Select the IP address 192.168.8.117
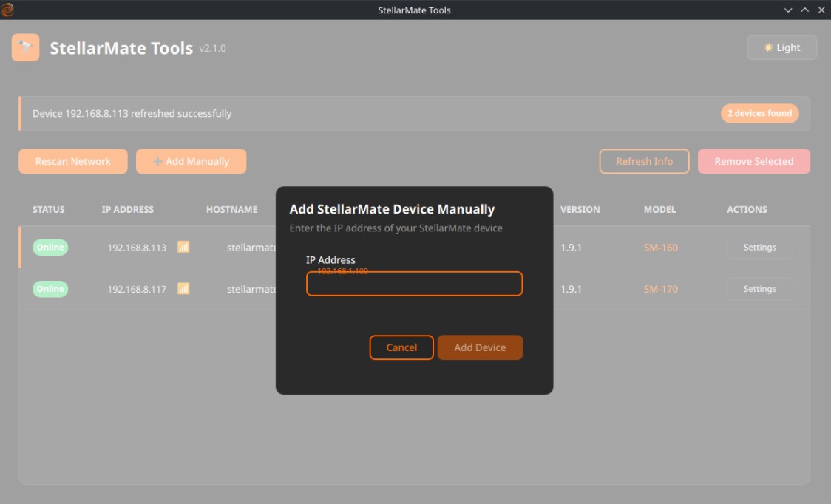Viewport: 831px width, 504px height. 137,290
